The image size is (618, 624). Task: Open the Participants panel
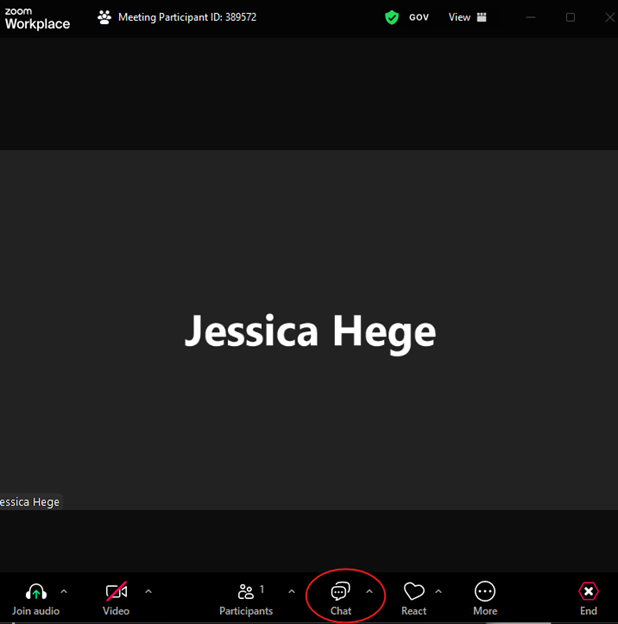(245, 592)
